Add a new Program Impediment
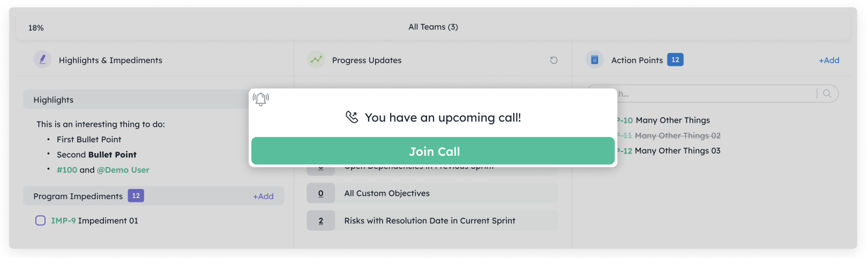 pyautogui.click(x=263, y=196)
